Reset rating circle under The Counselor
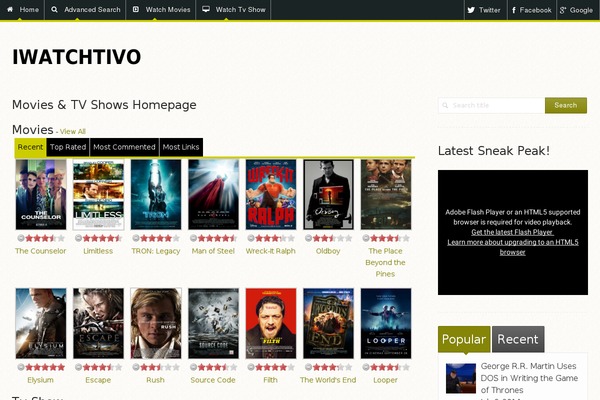 coord(21,238)
